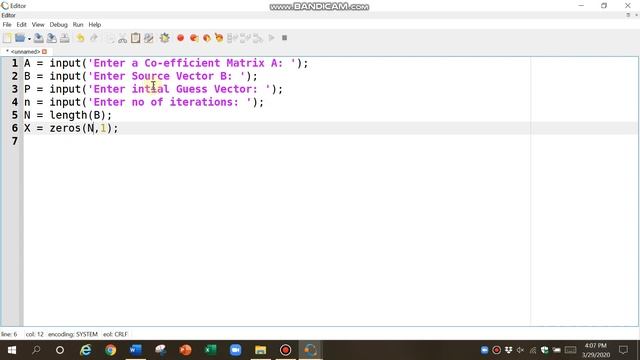Viewport: 640px width, 360px height.
Task: Open the Edit menu
Action: [22, 24]
